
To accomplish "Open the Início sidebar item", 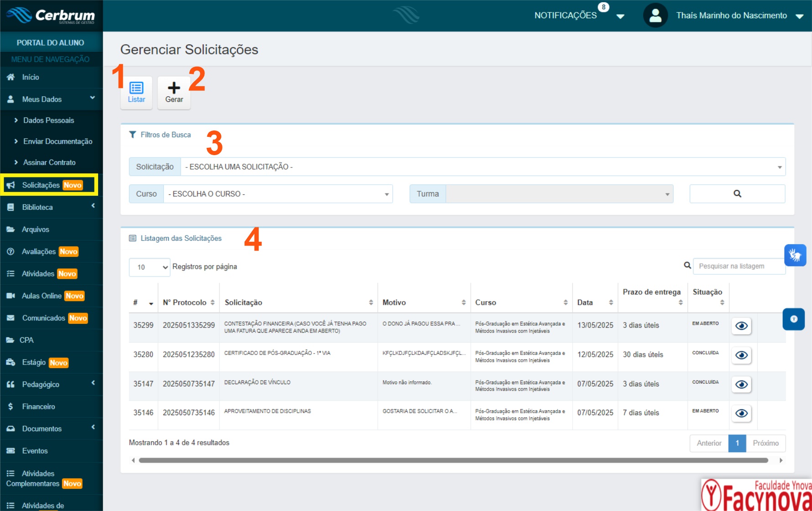I will click(51, 77).
